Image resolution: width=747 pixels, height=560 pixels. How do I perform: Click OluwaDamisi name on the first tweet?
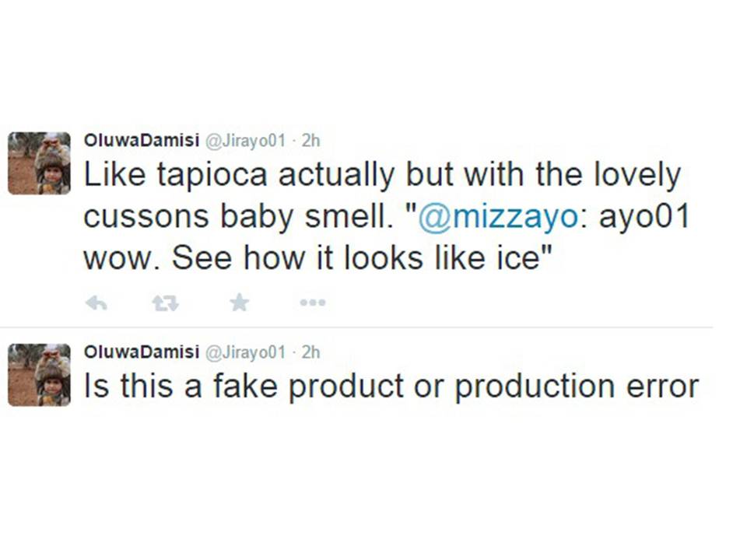[141, 141]
